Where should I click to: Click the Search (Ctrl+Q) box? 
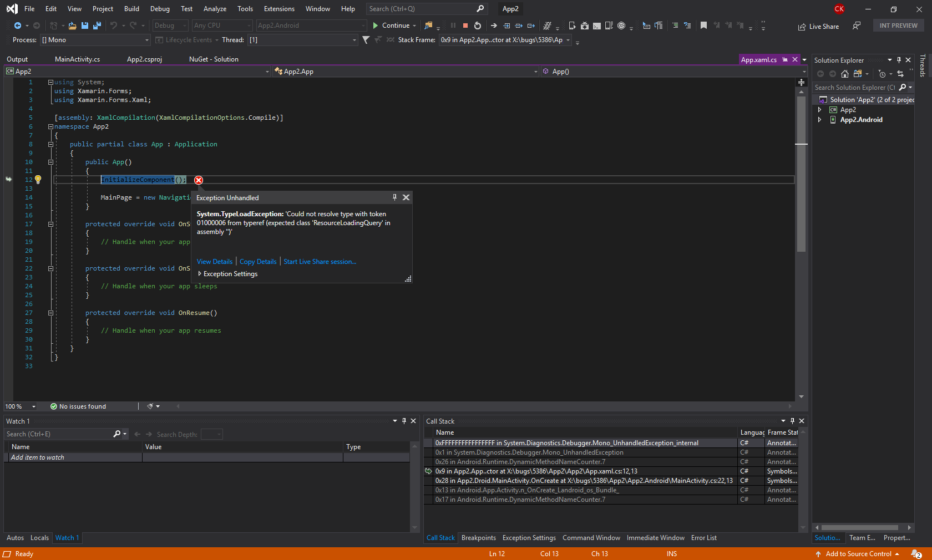(427, 9)
